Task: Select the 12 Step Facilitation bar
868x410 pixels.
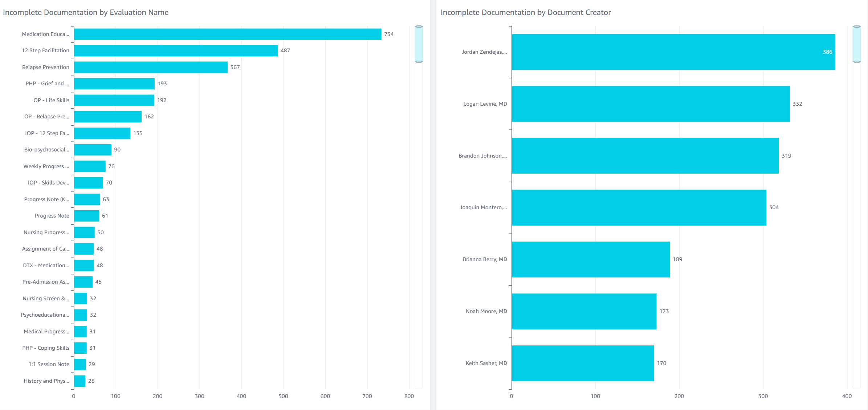Action: pyautogui.click(x=176, y=50)
